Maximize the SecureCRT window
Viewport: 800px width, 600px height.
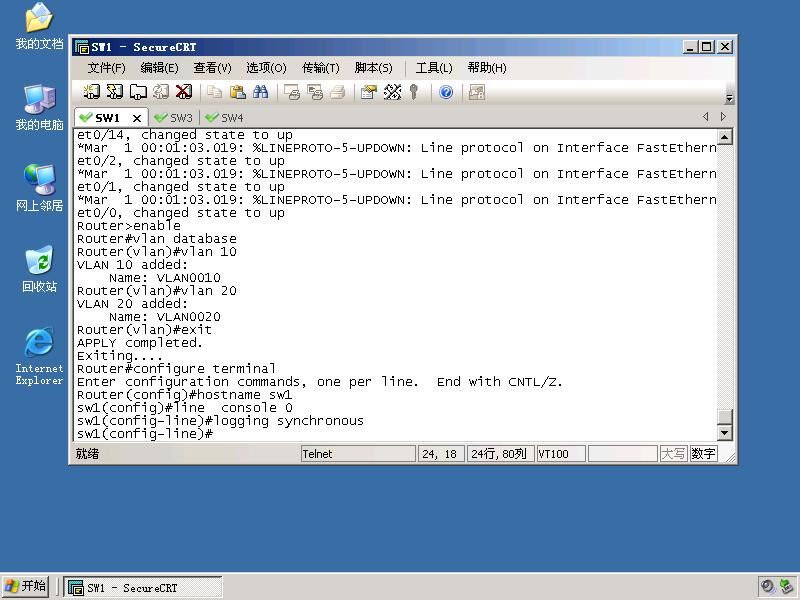click(x=707, y=47)
